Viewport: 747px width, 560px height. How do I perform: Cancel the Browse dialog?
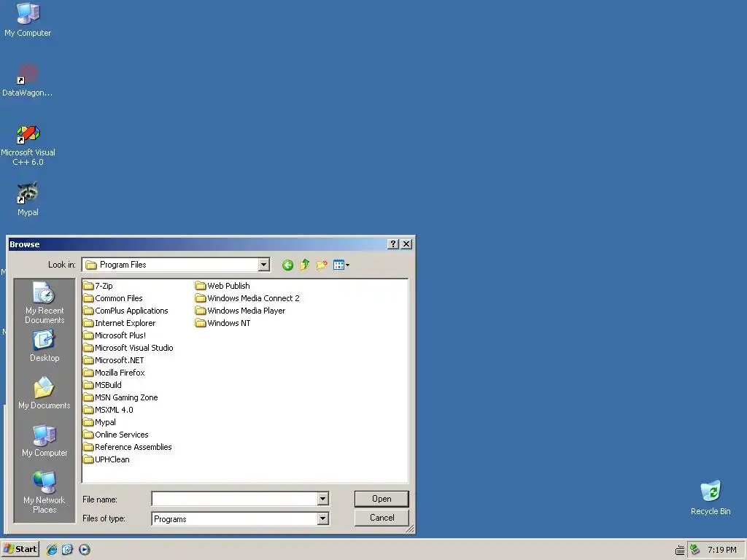(382, 518)
